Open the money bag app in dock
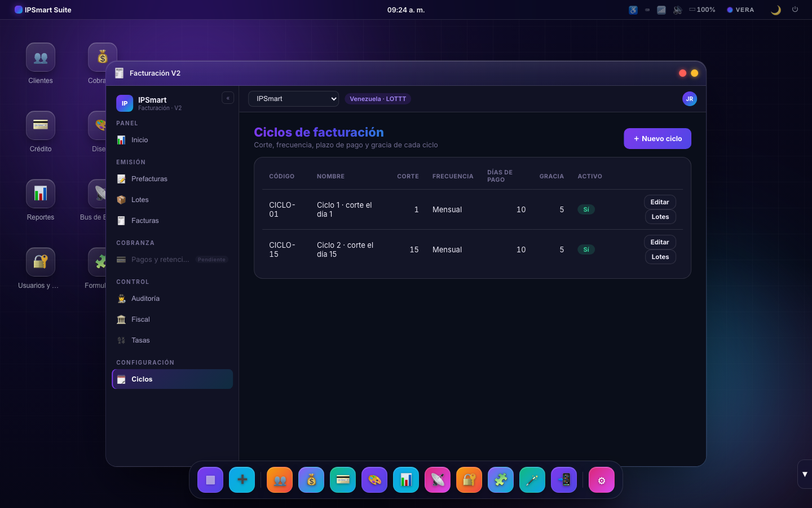The height and width of the screenshot is (508, 812). click(311, 480)
